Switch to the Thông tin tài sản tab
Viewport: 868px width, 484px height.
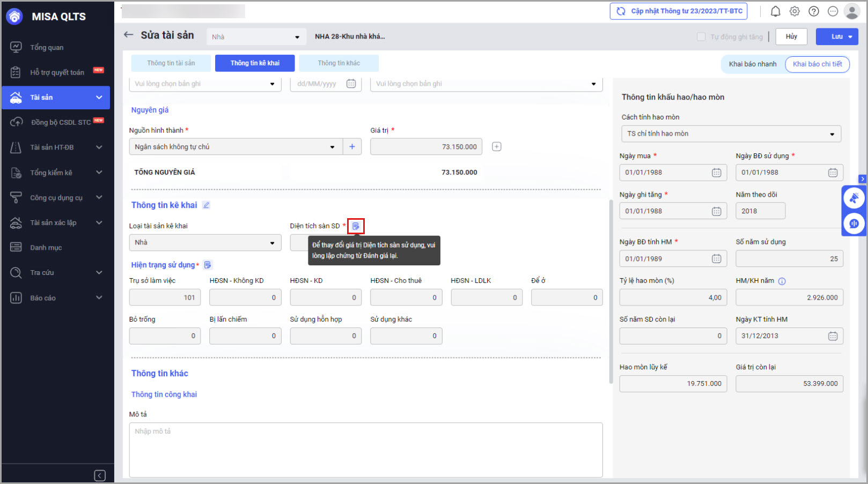(x=171, y=63)
